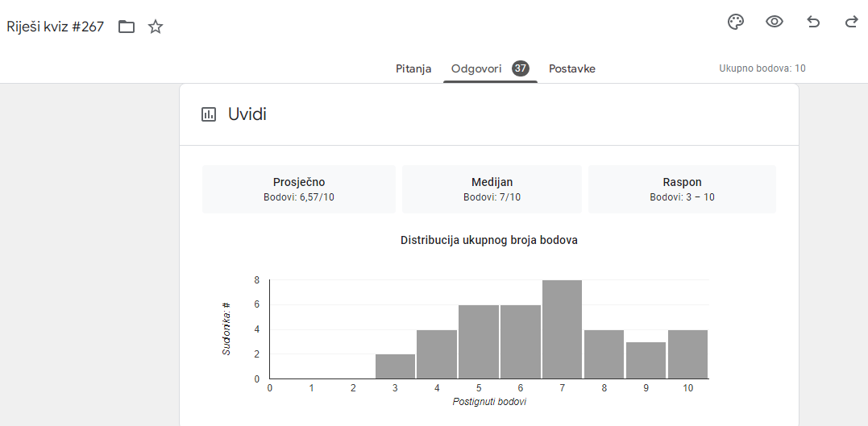Click the histogram bar for score 6
868x426 pixels.
tap(521, 342)
